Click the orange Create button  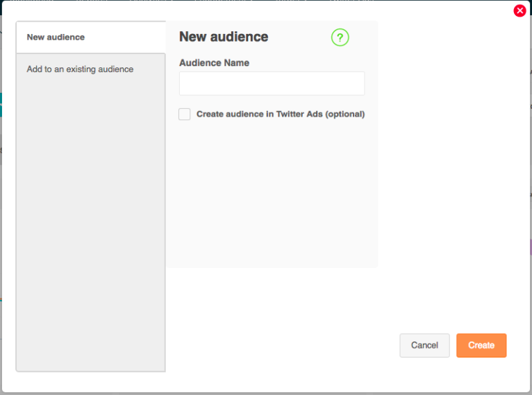pyautogui.click(x=481, y=345)
